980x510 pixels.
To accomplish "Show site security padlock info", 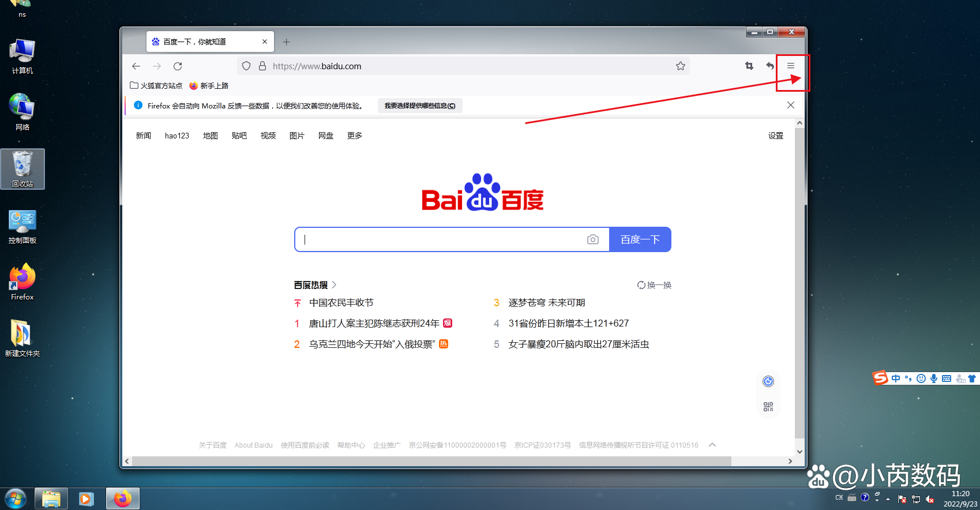I will click(262, 66).
